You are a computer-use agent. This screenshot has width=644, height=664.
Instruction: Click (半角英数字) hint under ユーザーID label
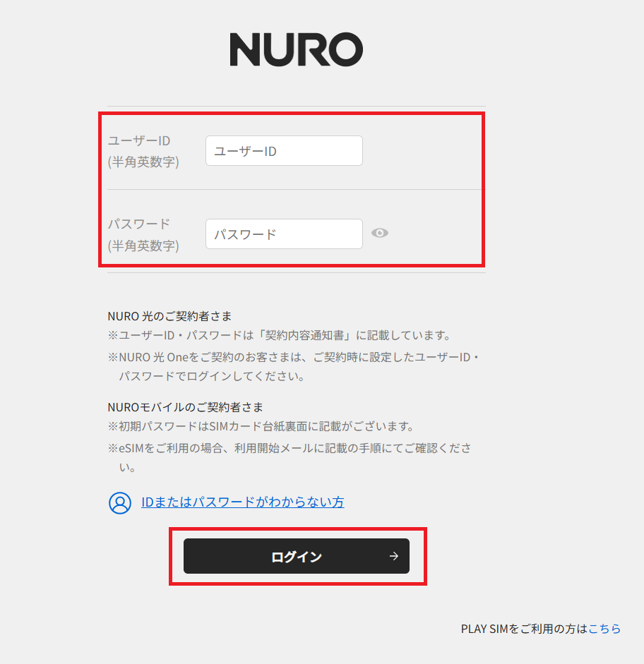(143, 162)
